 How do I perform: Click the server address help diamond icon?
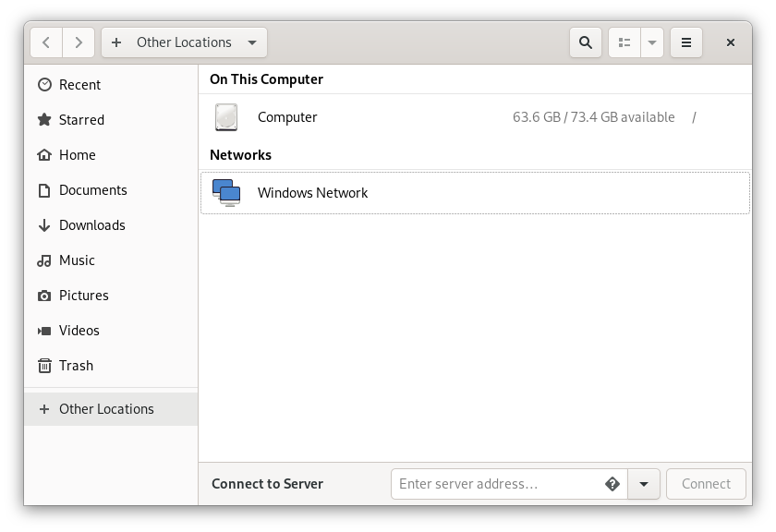point(612,483)
